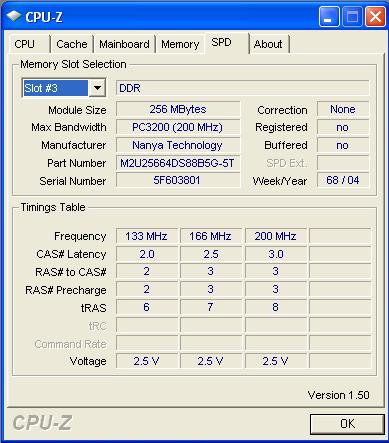Click the RAS# to CAS# label
Screen dimensions: 389x443
71,272
